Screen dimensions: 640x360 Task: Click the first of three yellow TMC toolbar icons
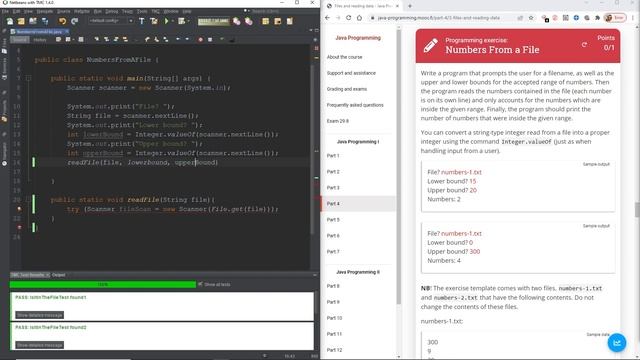click(266, 21)
